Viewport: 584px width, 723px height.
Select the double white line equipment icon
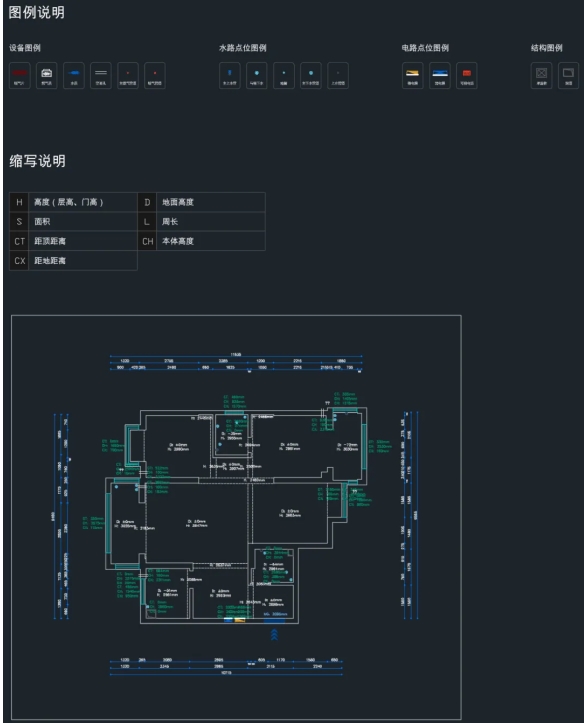(101, 76)
